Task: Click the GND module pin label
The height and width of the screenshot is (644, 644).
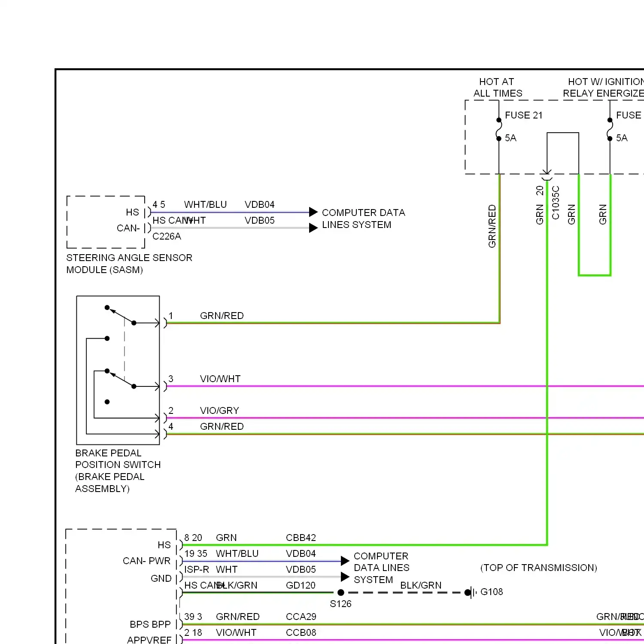Action: point(161,578)
